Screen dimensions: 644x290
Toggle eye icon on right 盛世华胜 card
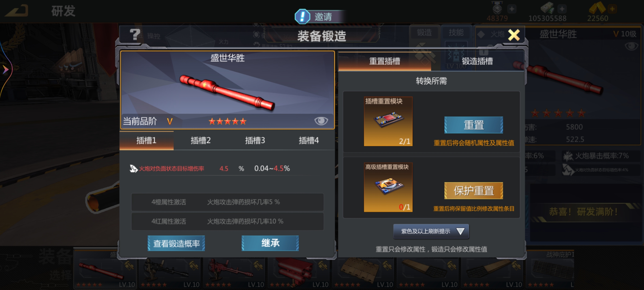(631, 46)
